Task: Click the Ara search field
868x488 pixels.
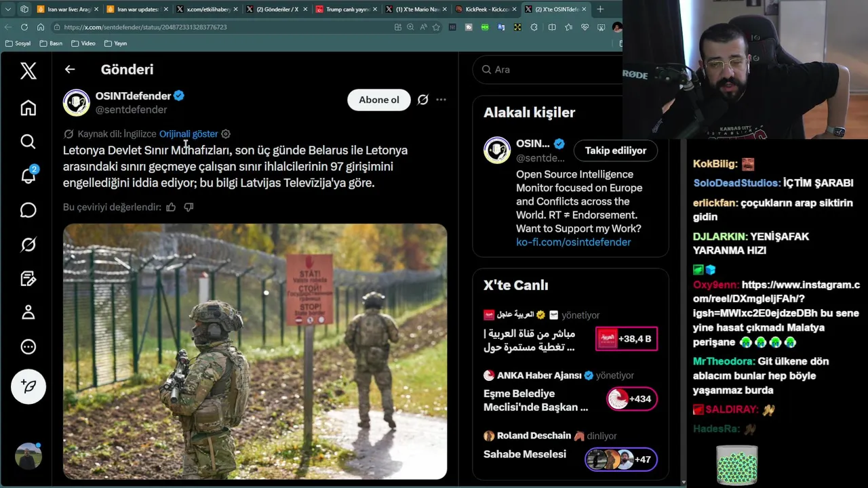Action: pos(549,70)
